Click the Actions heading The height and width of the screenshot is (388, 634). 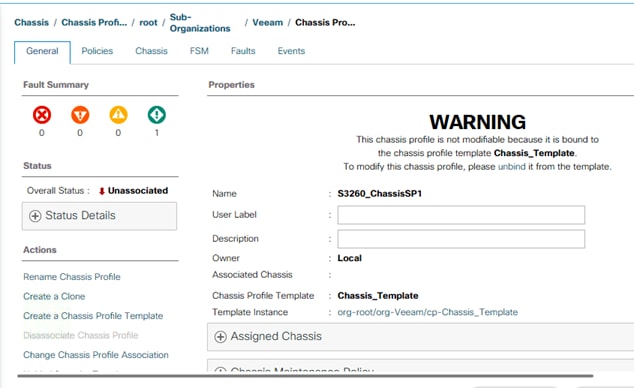pos(40,250)
